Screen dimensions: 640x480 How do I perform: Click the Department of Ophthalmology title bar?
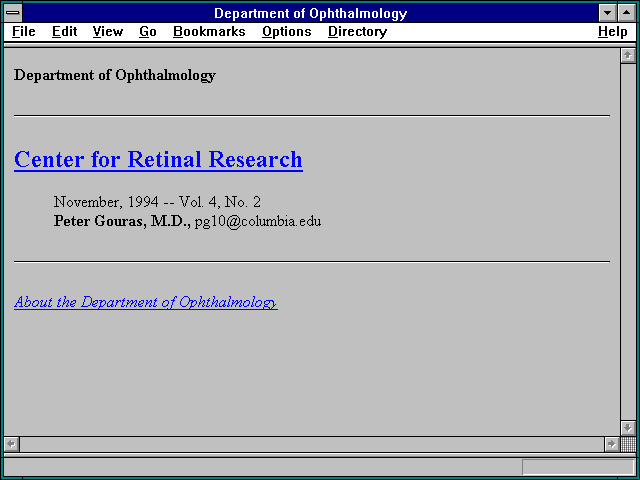310,13
